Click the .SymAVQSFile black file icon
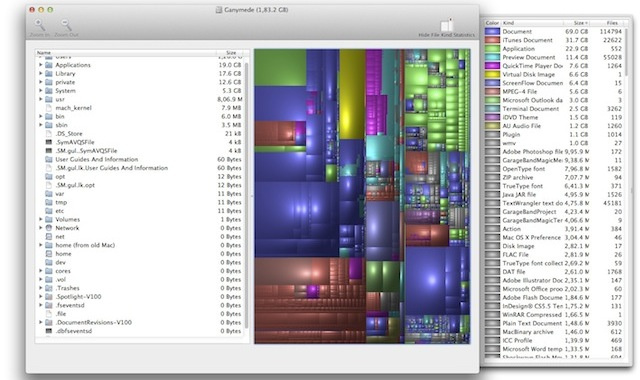Image resolution: width=640 pixels, height=380 pixels. [49, 142]
